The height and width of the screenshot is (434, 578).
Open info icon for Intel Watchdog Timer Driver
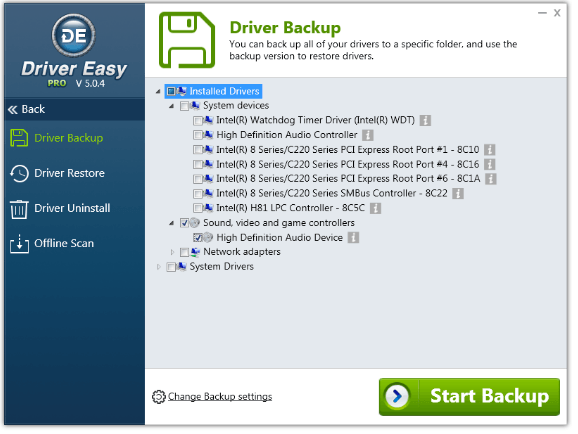[425, 121]
